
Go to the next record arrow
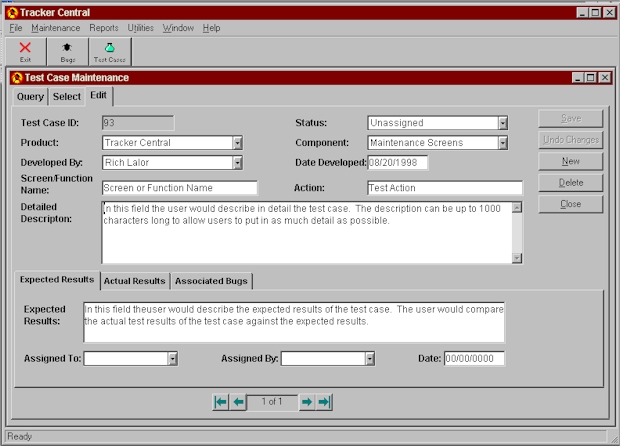click(x=307, y=402)
